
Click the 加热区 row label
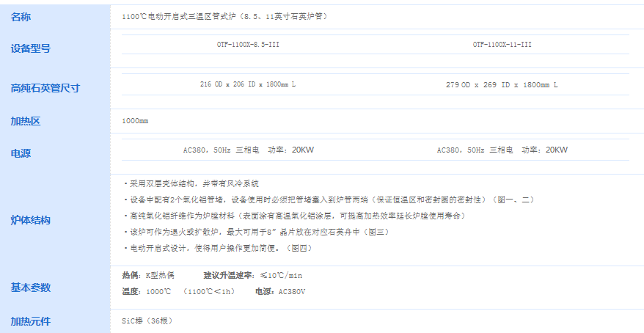coord(26,121)
